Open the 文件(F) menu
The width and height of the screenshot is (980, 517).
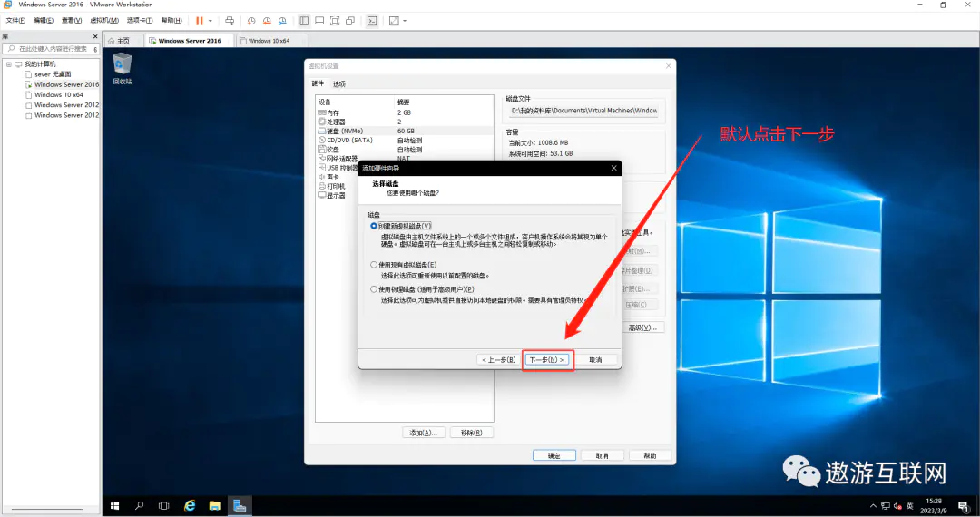pos(15,21)
